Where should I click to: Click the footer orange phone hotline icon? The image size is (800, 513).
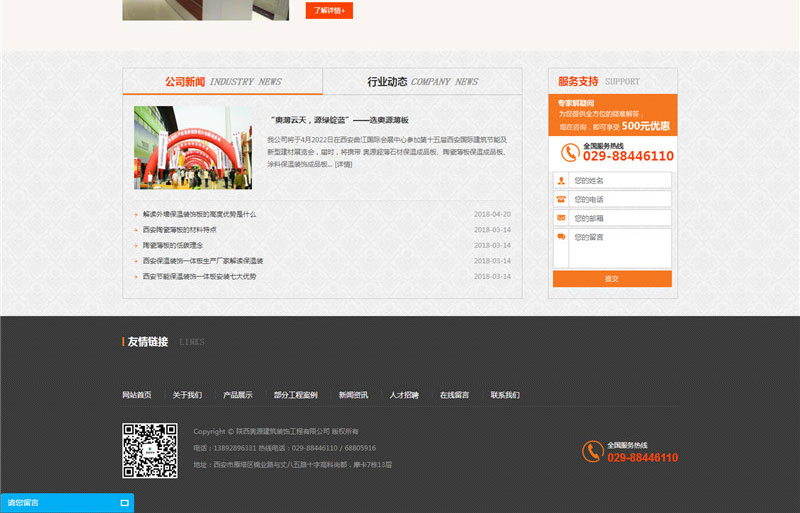pyautogui.click(x=592, y=452)
